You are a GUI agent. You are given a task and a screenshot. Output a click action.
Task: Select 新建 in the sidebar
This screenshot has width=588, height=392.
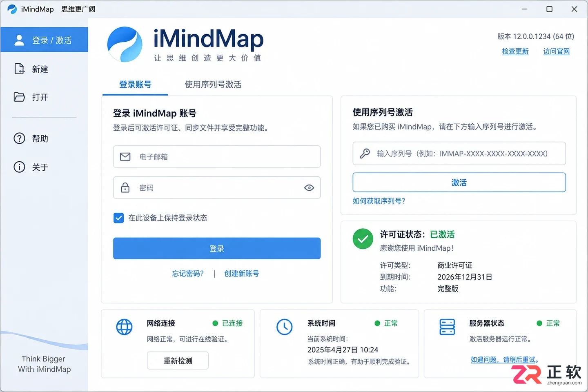point(40,69)
